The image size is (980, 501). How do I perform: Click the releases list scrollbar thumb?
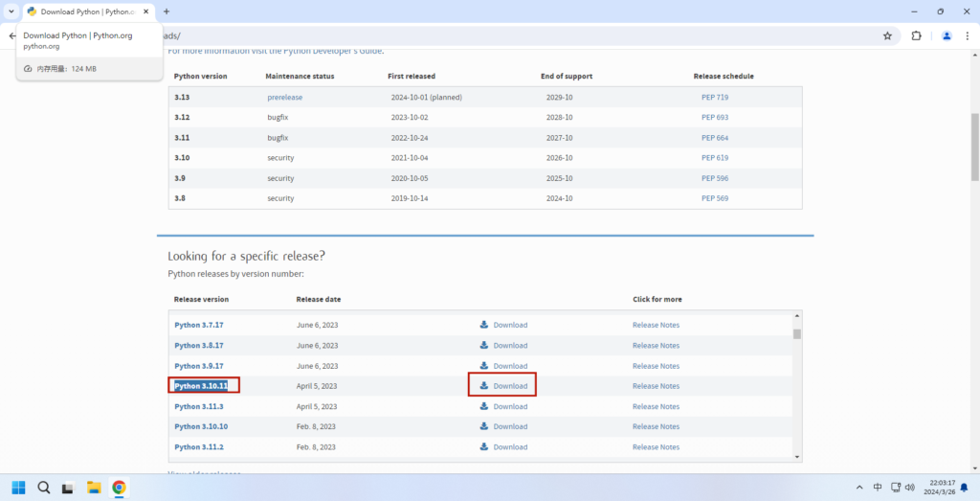click(797, 334)
